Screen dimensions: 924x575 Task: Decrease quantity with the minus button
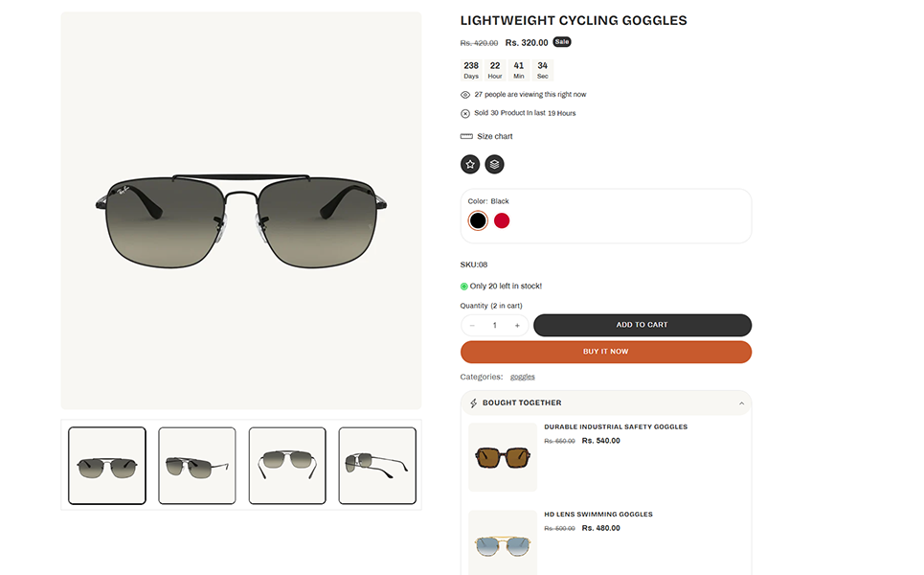point(472,325)
